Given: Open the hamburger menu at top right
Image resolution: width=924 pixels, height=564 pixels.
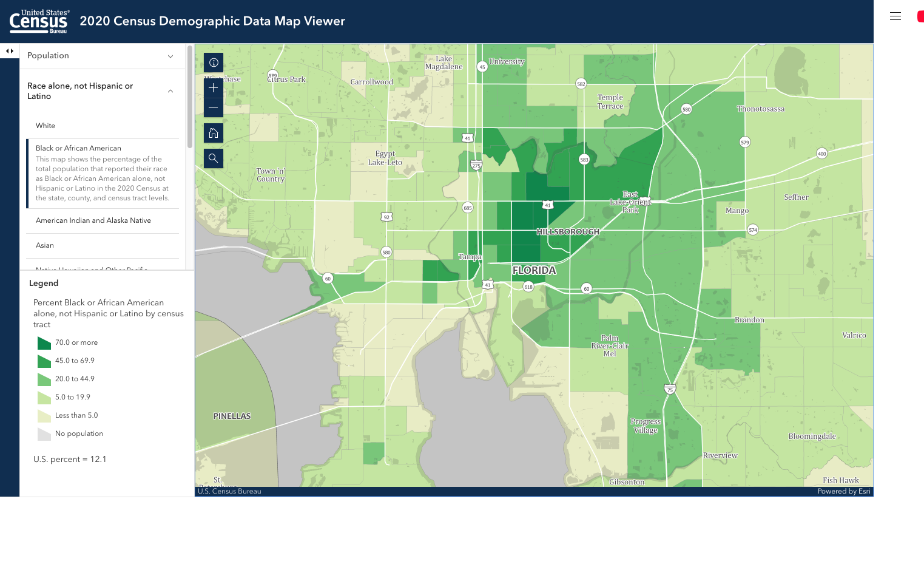Looking at the screenshot, I should (895, 16).
